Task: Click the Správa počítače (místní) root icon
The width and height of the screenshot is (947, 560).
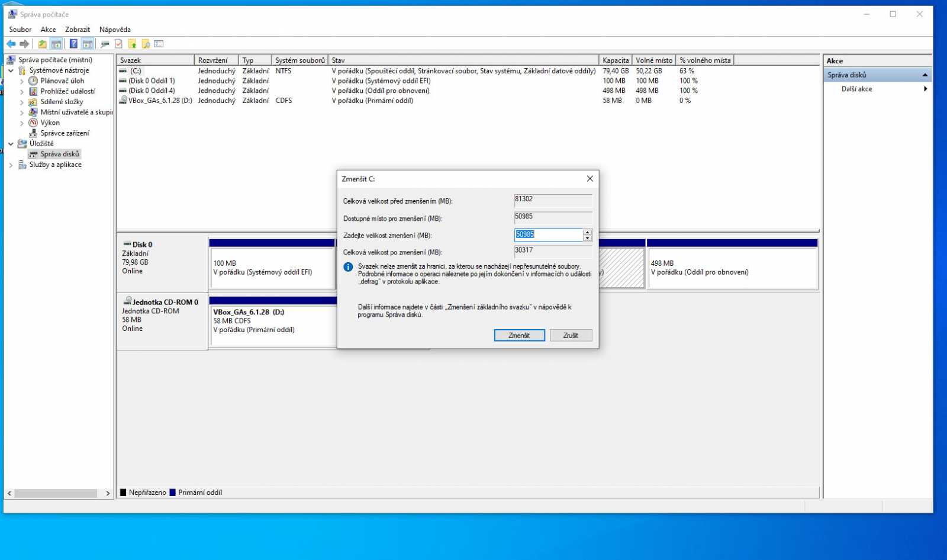Action: 11,60
